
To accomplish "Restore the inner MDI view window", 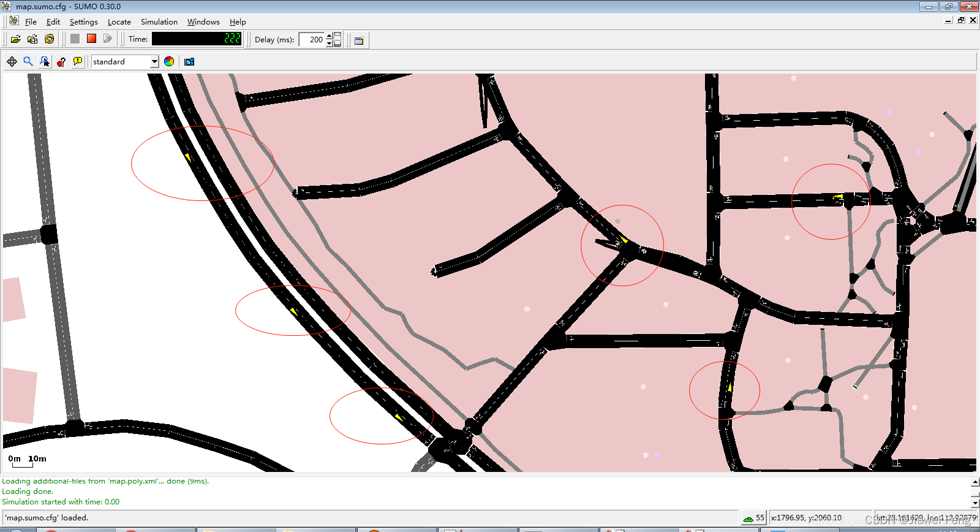I will (961, 21).
